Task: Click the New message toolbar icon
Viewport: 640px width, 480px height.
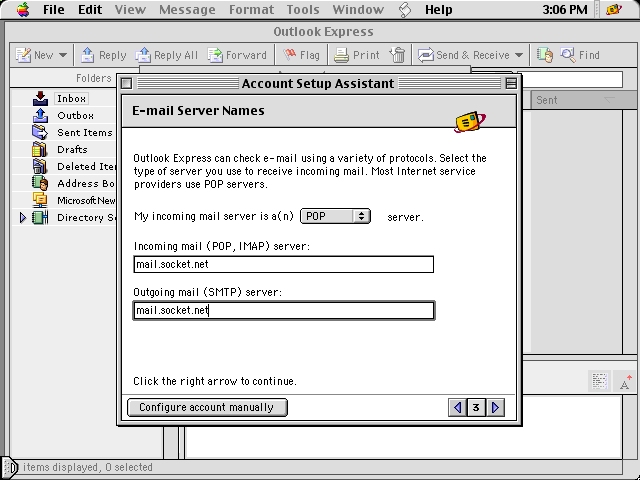Action: pos(23,55)
